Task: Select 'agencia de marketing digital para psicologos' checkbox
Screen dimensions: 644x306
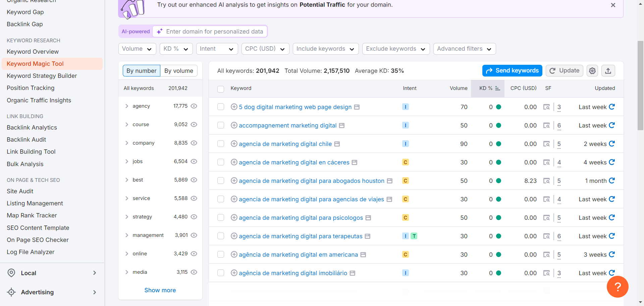Action: pyautogui.click(x=221, y=217)
